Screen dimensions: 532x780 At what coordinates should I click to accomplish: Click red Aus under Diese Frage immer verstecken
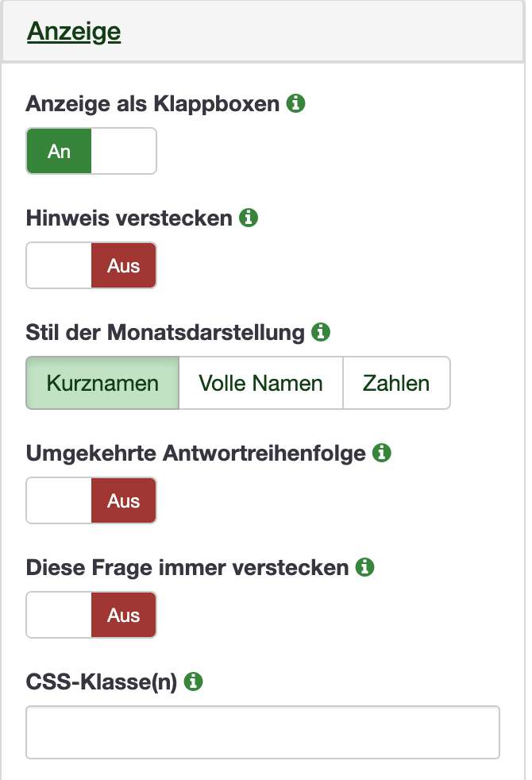124,615
